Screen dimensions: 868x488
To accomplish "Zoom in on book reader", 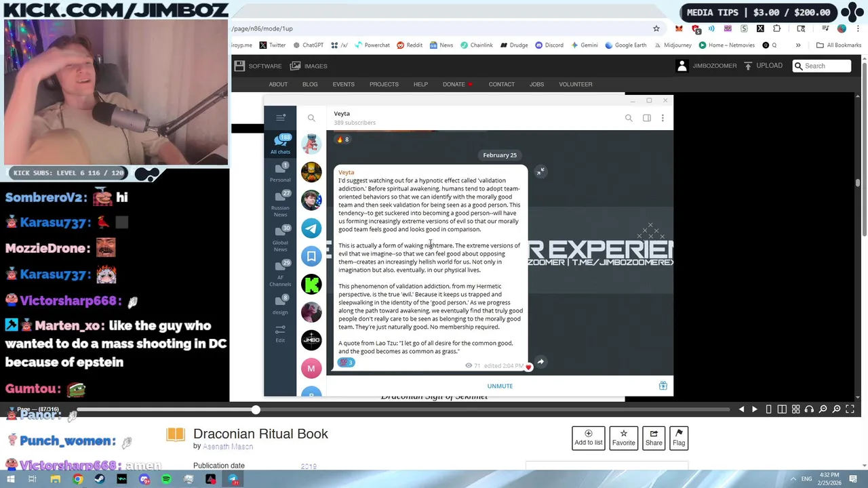I will 836,409.
